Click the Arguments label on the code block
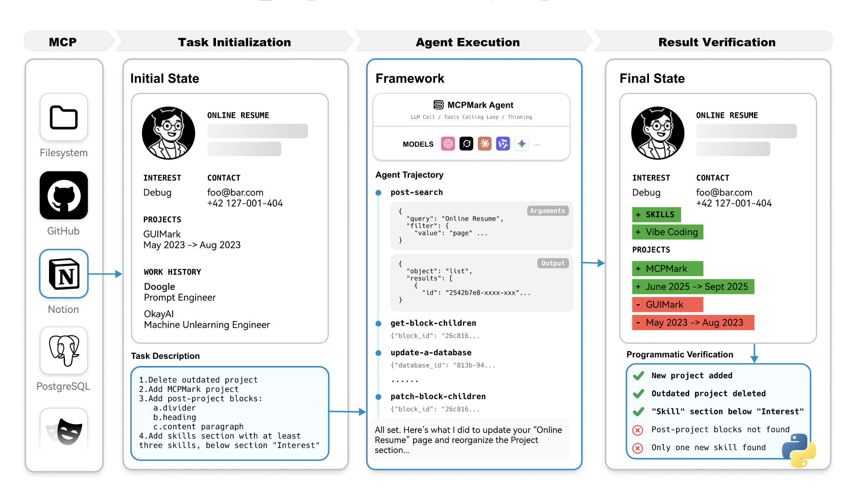 pyautogui.click(x=547, y=211)
